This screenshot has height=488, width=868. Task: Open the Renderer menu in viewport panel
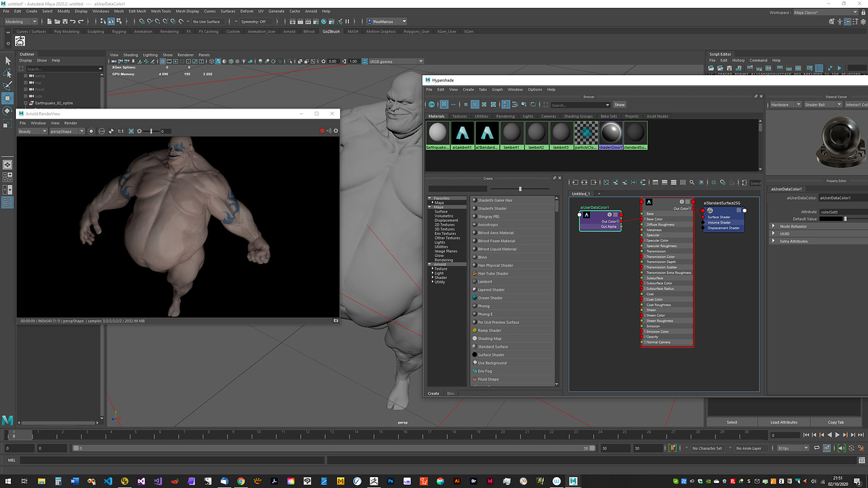click(186, 54)
